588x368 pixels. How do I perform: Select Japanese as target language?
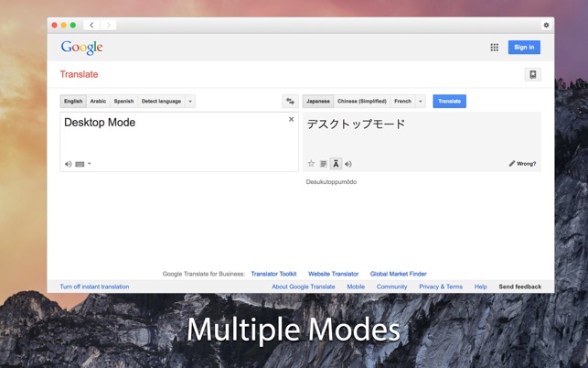coord(318,101)
